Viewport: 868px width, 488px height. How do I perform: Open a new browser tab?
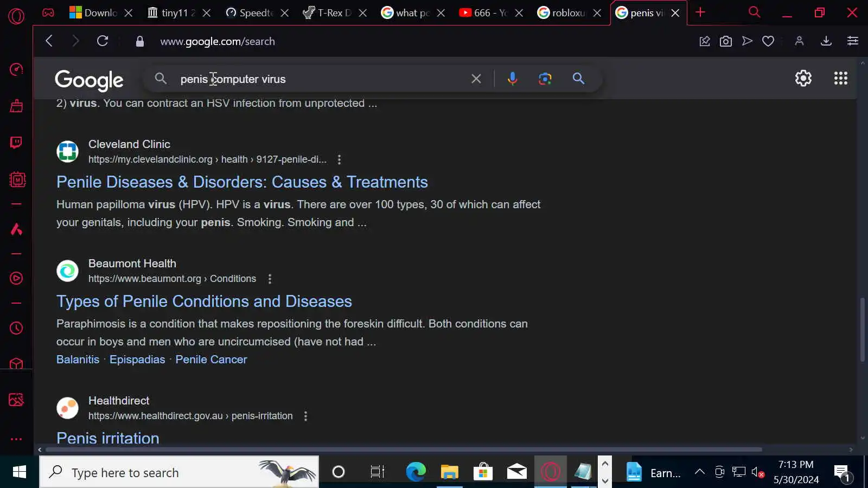coord(700,12)
